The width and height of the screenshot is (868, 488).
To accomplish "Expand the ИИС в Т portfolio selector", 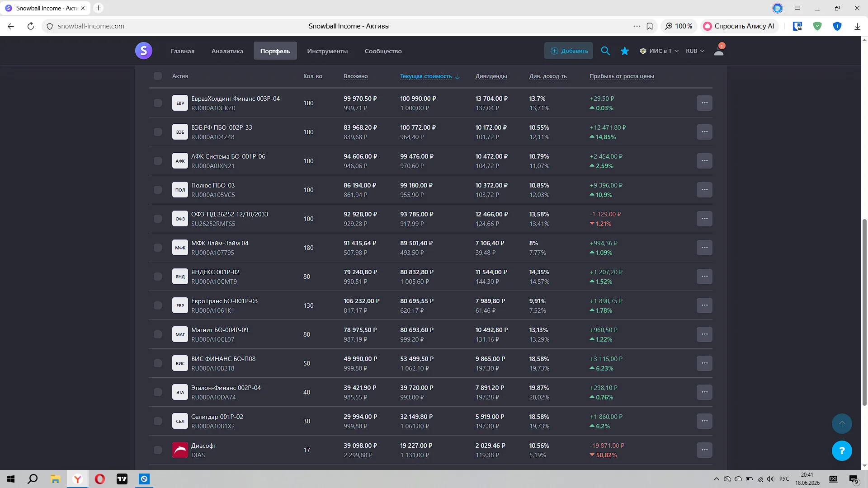I will (659, 51).
